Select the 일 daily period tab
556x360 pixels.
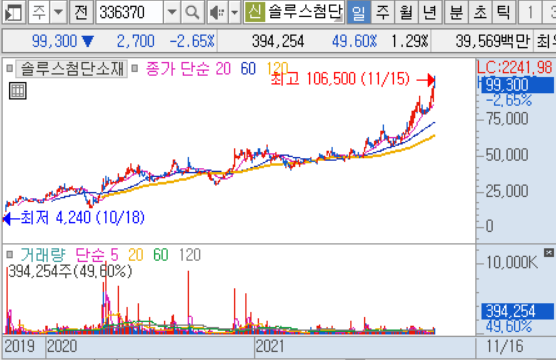click(x=359, y=12)
